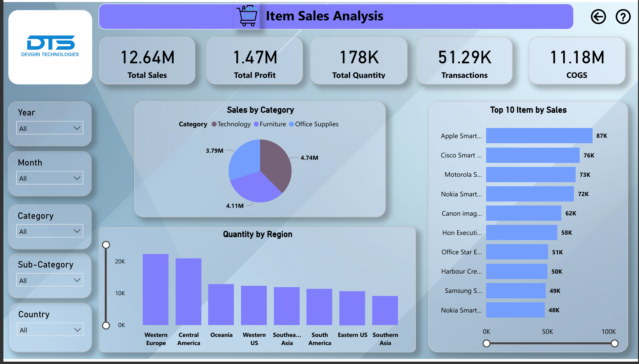Image resolution: width=639 pixels, height=364 pixels.
Task: Toggle Furniture legend marker
Action: pos(256,124)
